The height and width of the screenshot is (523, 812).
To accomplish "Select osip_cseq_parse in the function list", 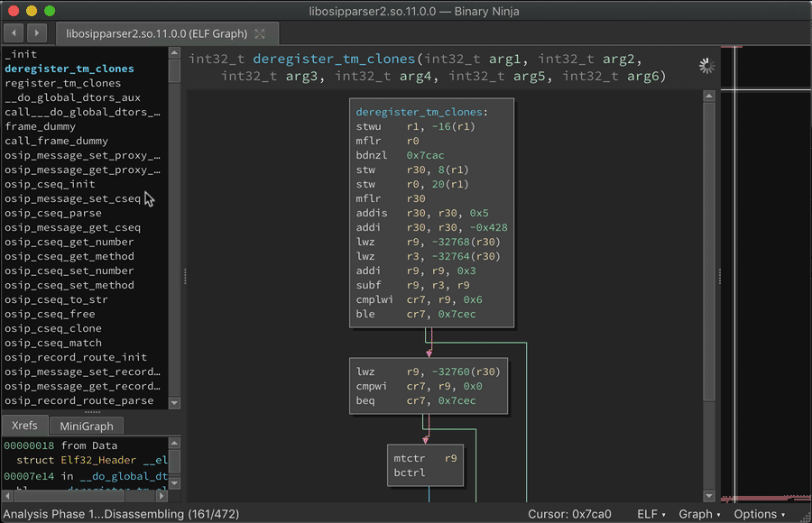I will [53, 213].
